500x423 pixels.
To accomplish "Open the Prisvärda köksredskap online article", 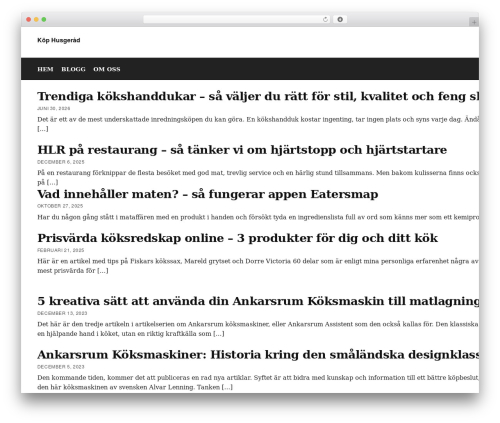I will [237, 238].
